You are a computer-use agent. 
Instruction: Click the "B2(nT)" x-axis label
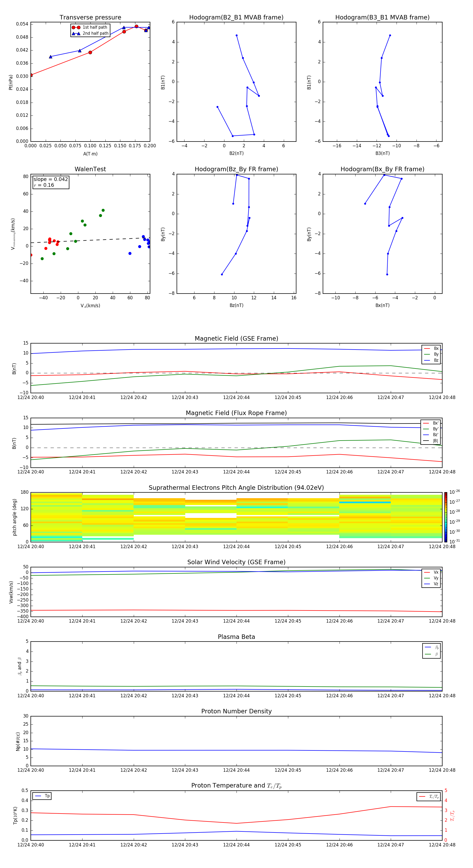[x=236, y=153]
